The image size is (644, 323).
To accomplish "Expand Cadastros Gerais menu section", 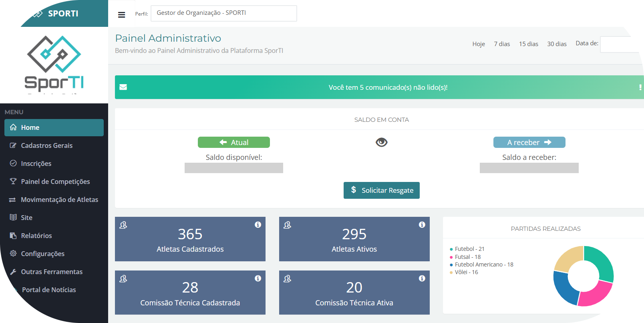I will [x=46, y=145].
